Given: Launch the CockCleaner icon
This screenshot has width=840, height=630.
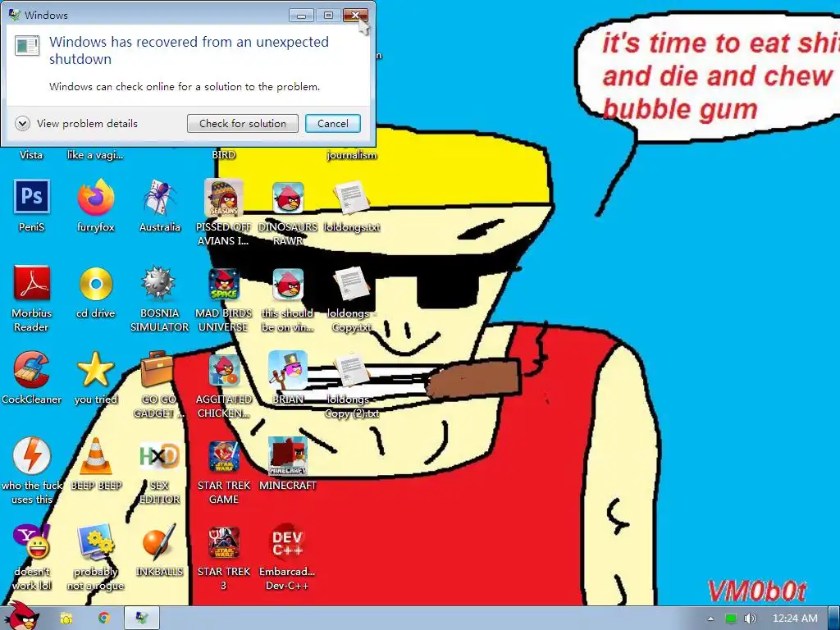Looking at the screenshot, I should point(32,370).
